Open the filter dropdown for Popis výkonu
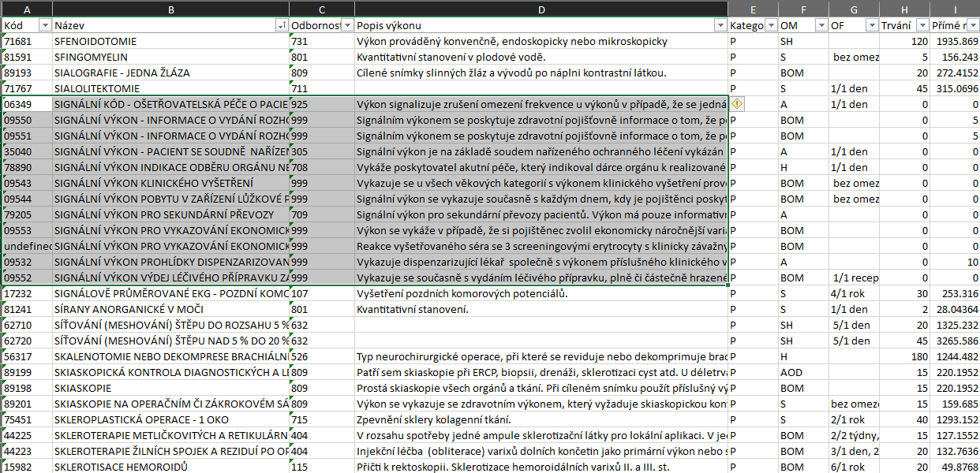This screenshot has width=980, height=473. (720, 25)
